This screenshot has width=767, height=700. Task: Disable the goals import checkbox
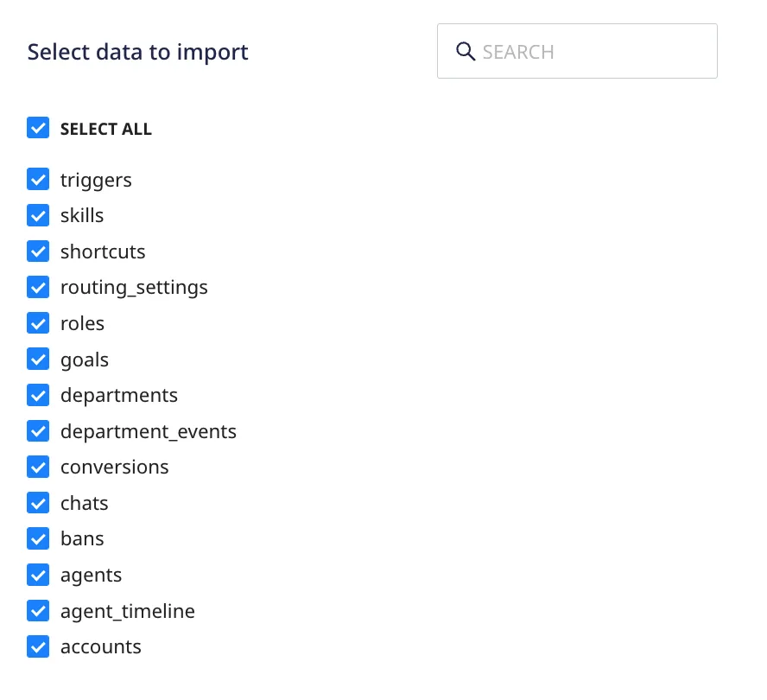(x=38, y=359)
